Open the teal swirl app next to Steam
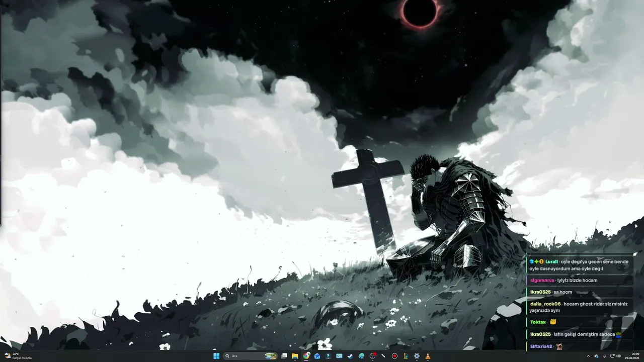 click(361, 356)
